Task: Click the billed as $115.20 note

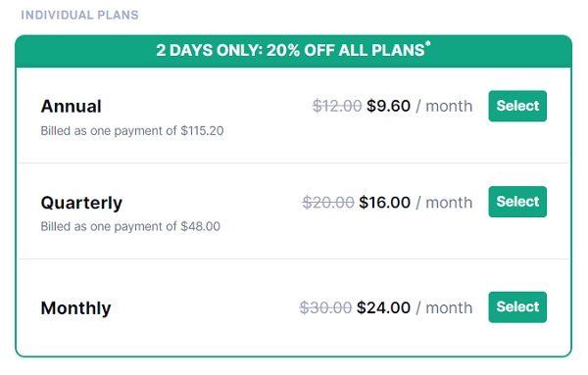Action: click(132, 131)
